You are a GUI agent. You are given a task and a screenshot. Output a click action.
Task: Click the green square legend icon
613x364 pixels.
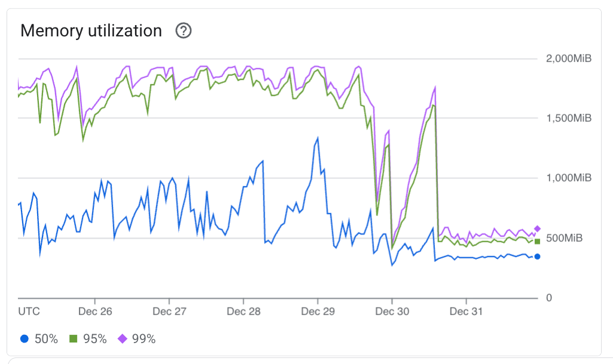point(73,339)
